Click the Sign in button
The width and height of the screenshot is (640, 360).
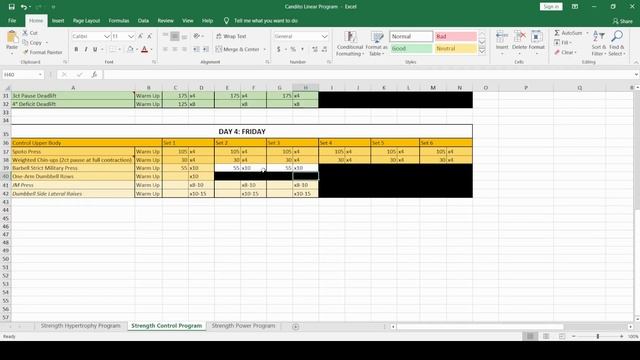click(551, 7)
